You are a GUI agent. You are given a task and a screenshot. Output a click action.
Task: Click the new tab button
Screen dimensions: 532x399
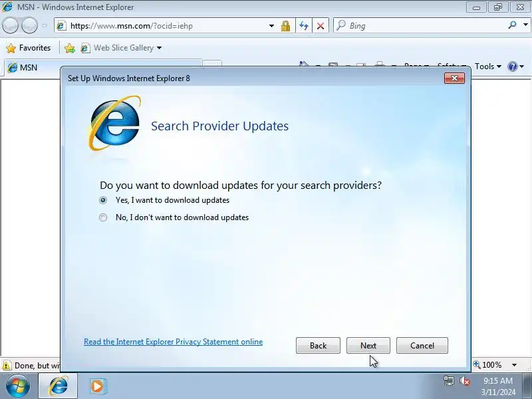(x=212, y=64)
